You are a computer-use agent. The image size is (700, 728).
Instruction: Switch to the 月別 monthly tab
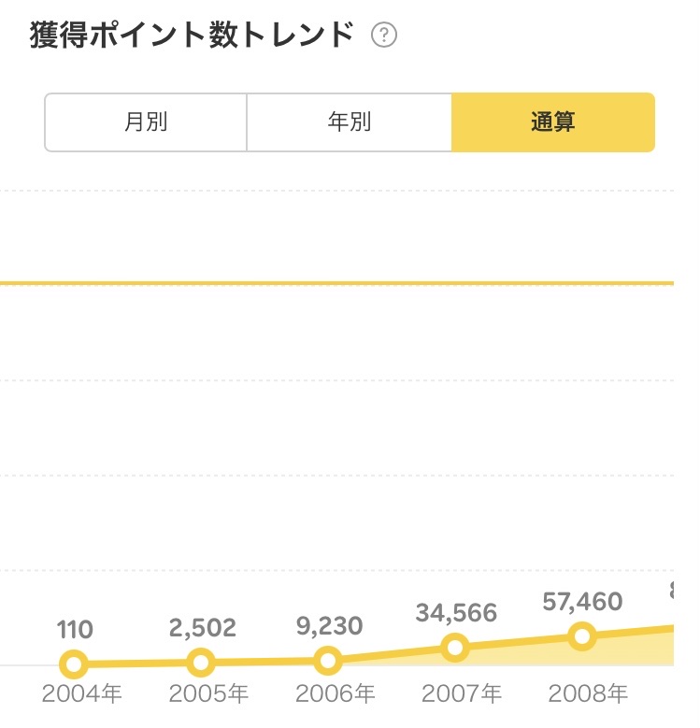pyautogui.click(x=146, y=122)
